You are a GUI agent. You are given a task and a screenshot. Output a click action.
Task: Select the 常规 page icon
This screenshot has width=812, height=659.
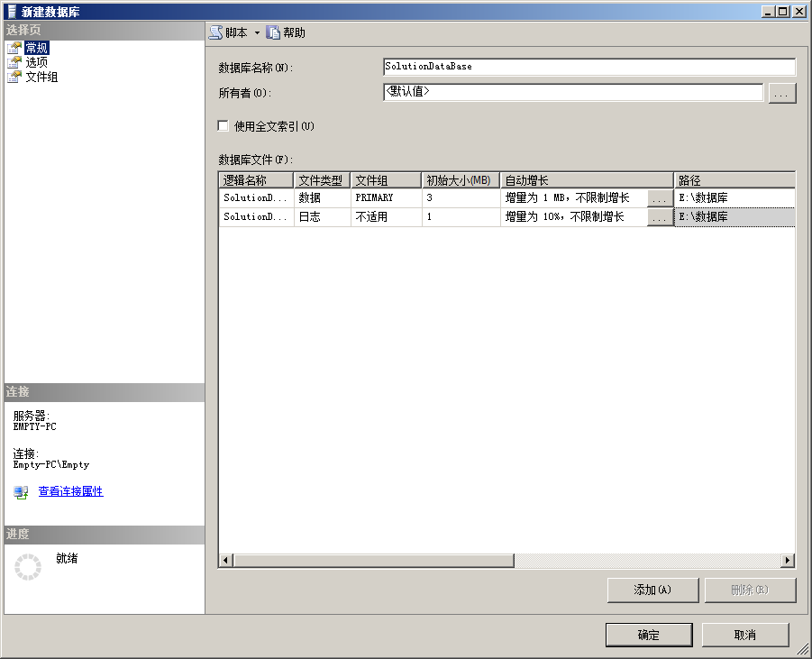(14, 48)
